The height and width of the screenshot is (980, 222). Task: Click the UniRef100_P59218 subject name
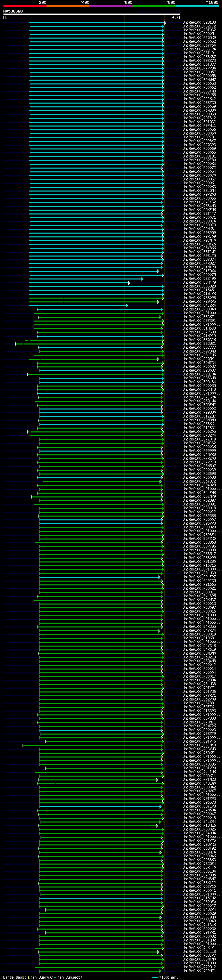click(199, 657)
